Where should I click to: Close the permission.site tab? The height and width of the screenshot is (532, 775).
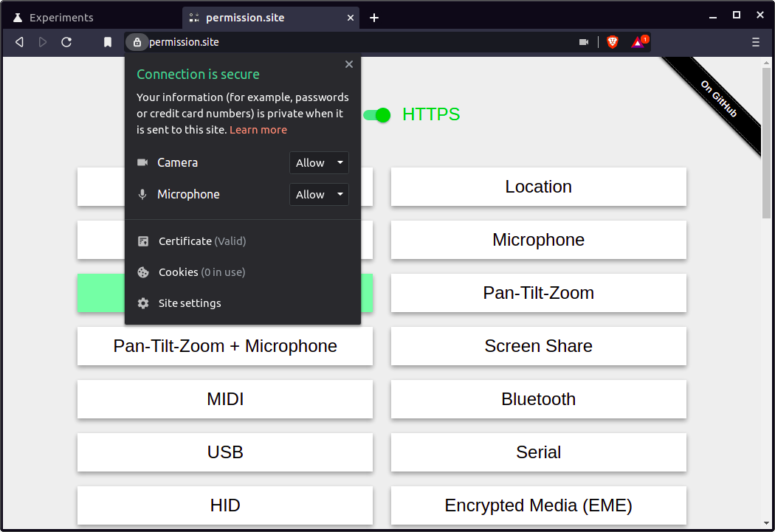[351, 18]
